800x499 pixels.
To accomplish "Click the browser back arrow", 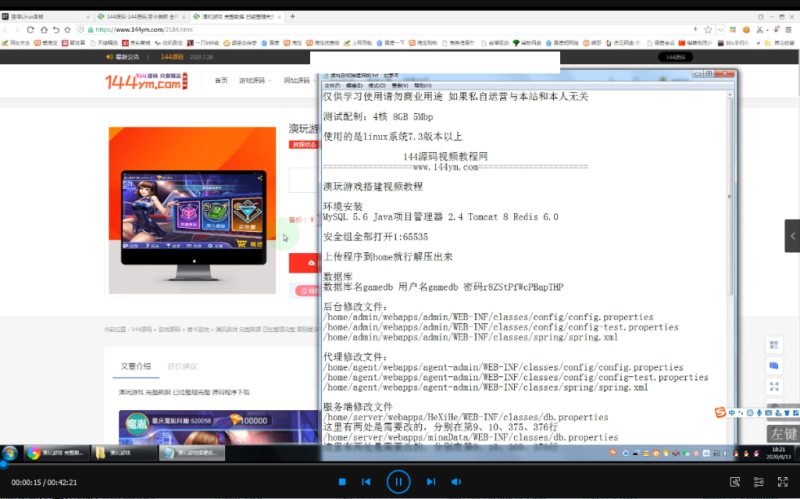I will tap(6, 30).
